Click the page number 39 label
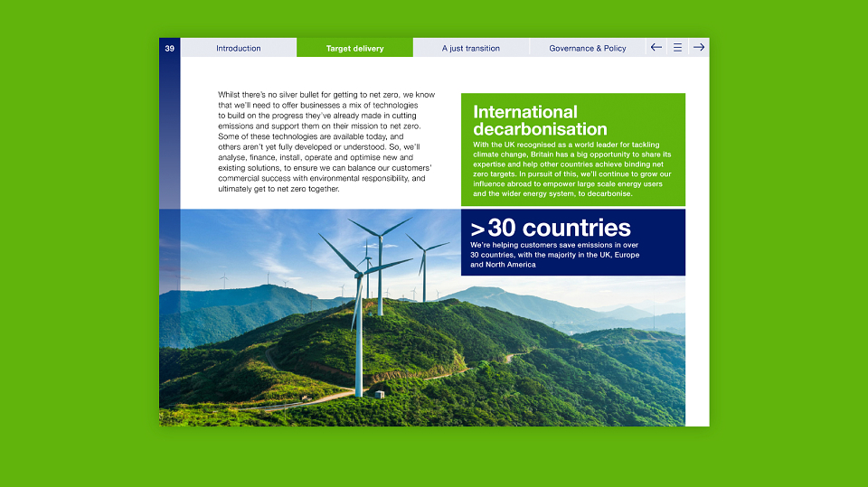 click(169, 48)
